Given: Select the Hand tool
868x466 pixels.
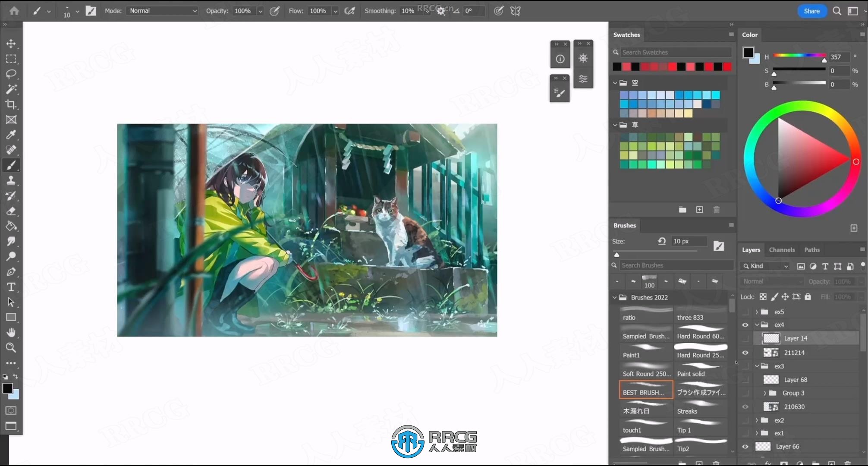Looking at the screenshot, I should point(11,332).
